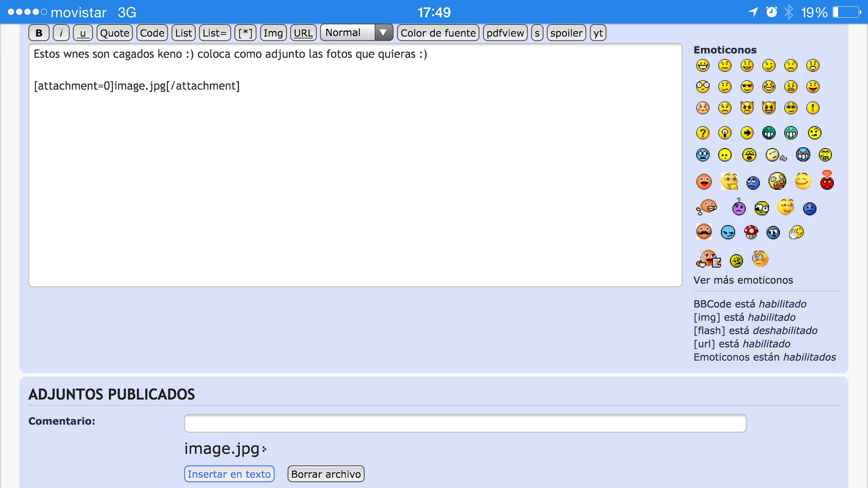
Task: Open Ver más emoticonos link
Action: (x=743, y=280)
